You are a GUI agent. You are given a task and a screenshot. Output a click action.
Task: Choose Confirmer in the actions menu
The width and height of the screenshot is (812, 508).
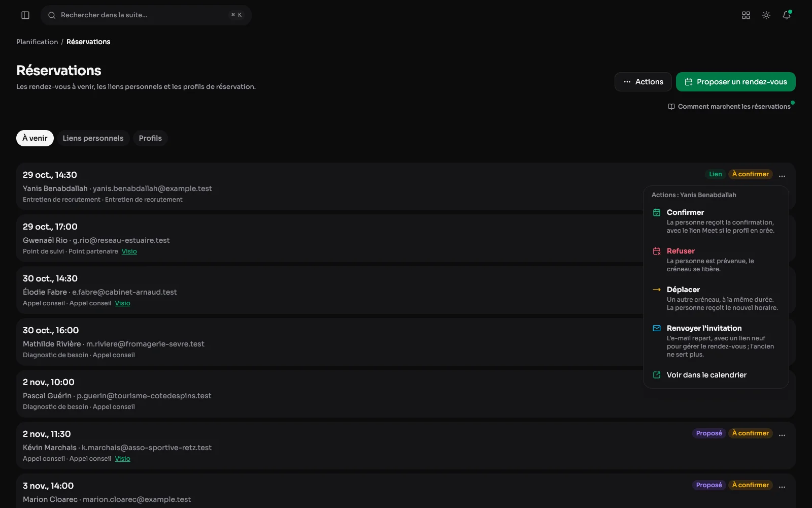point(716,220)
